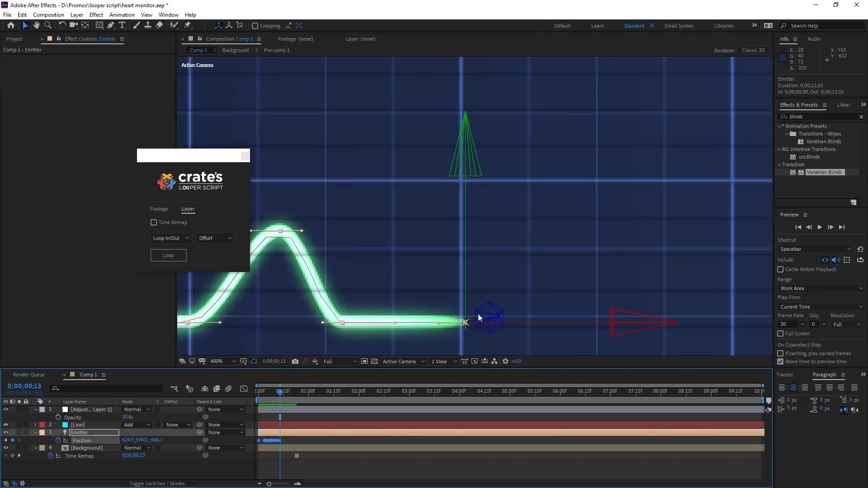This screenshot has width=868, height=488.
Task: Select the Clone Stamp tool
Action: [148, 26]
